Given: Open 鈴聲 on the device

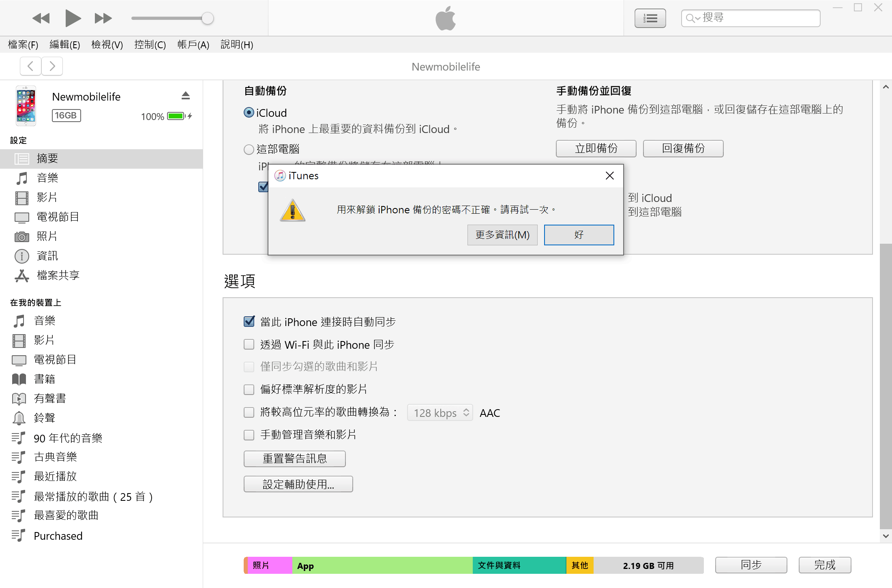Looking at the screenshot, I should [x=101, y=418].
